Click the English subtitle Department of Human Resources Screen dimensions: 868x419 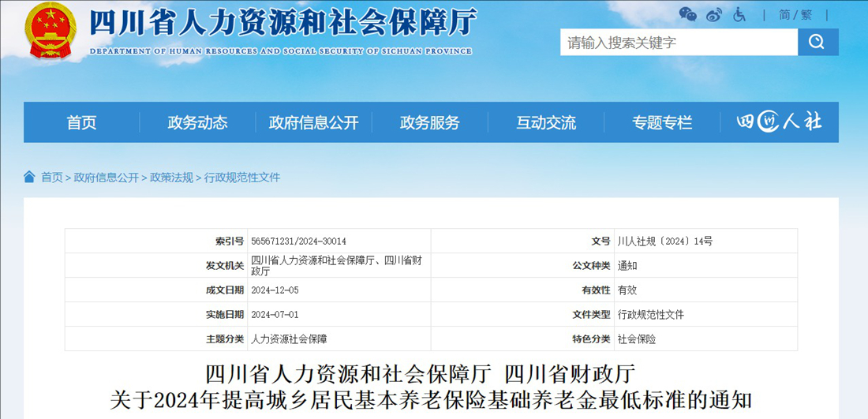pyautogui.click(x=280, y=51)
